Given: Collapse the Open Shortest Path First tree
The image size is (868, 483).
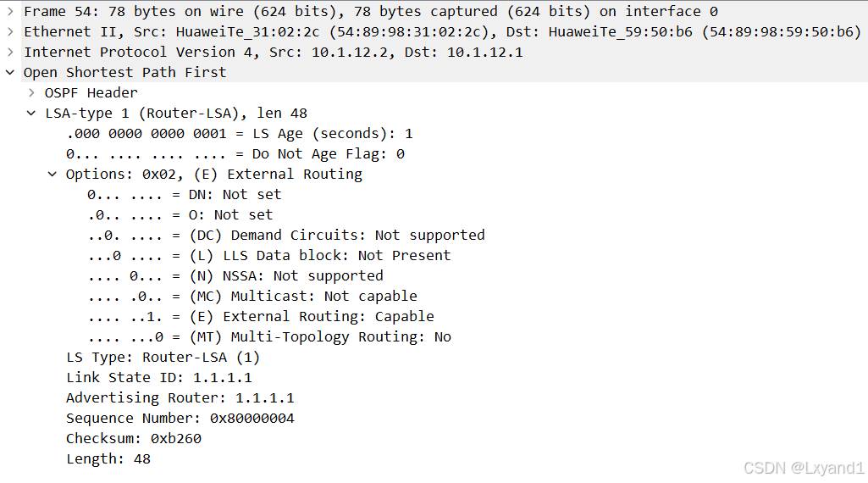Looking at the screenshot, I should [x=10, y=73].
